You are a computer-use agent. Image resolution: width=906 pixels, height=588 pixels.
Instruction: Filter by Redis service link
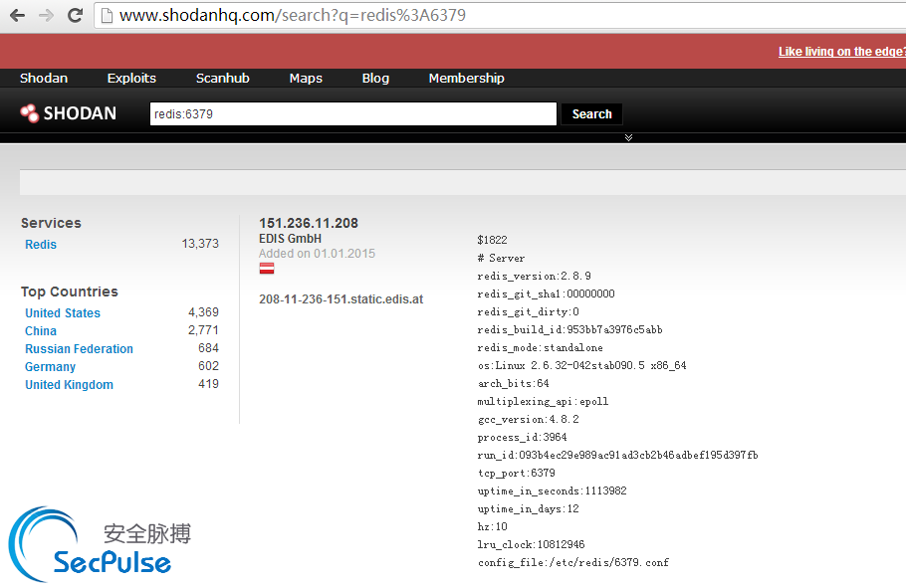click(x=41, y=245)
